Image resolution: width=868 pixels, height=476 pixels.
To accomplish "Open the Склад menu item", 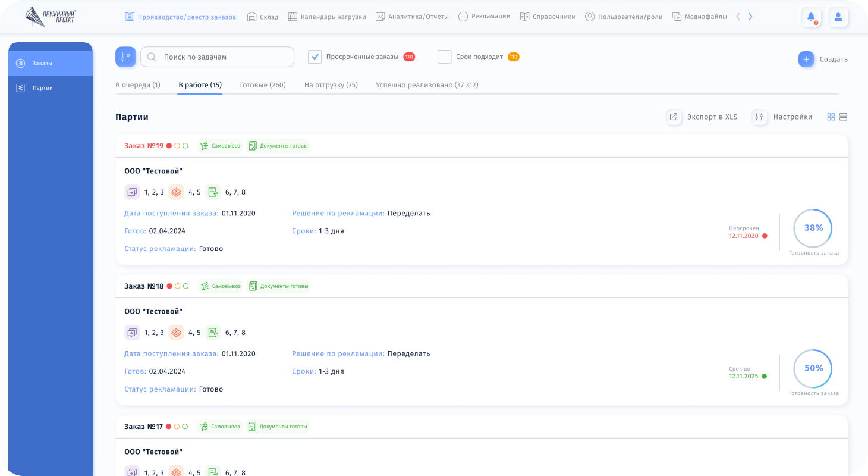I will pyautogui.click(x=263, y=17).
